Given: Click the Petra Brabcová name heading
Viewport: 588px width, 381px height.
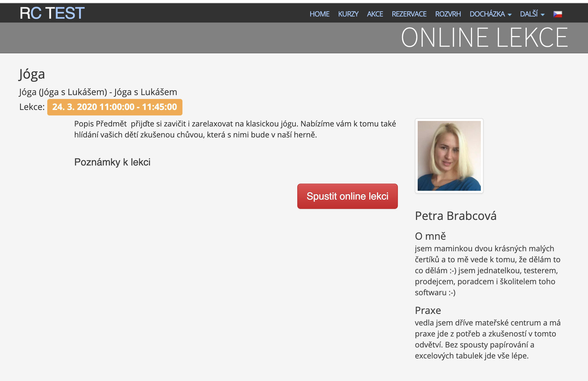Looking at the screenshot, I should (456, 216).
